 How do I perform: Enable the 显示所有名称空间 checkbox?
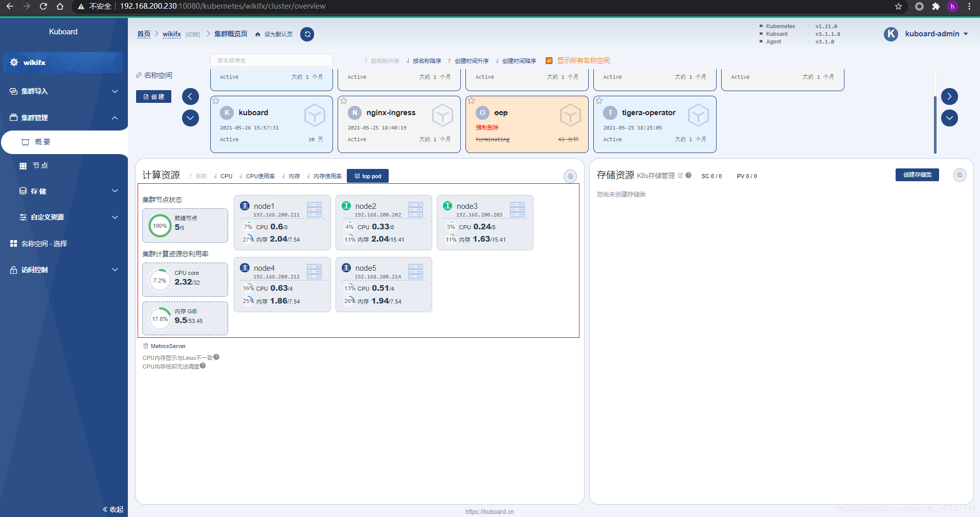[549, 60]
